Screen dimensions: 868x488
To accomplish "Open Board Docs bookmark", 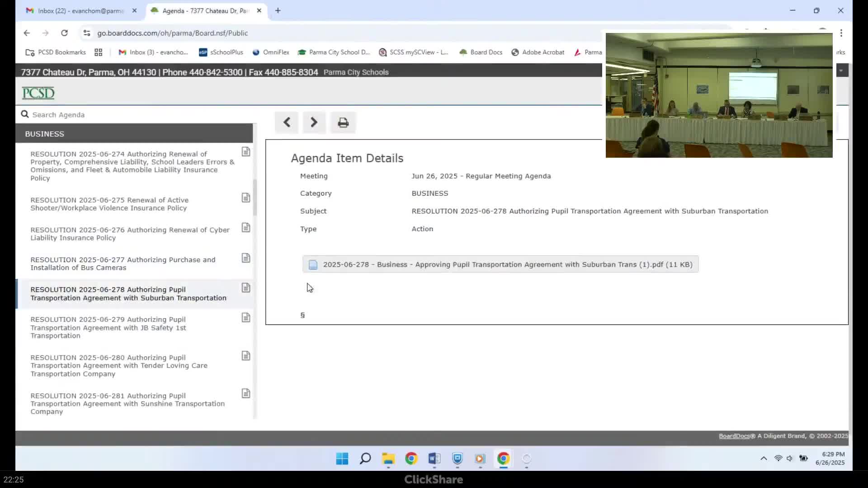I will (481, 52).
